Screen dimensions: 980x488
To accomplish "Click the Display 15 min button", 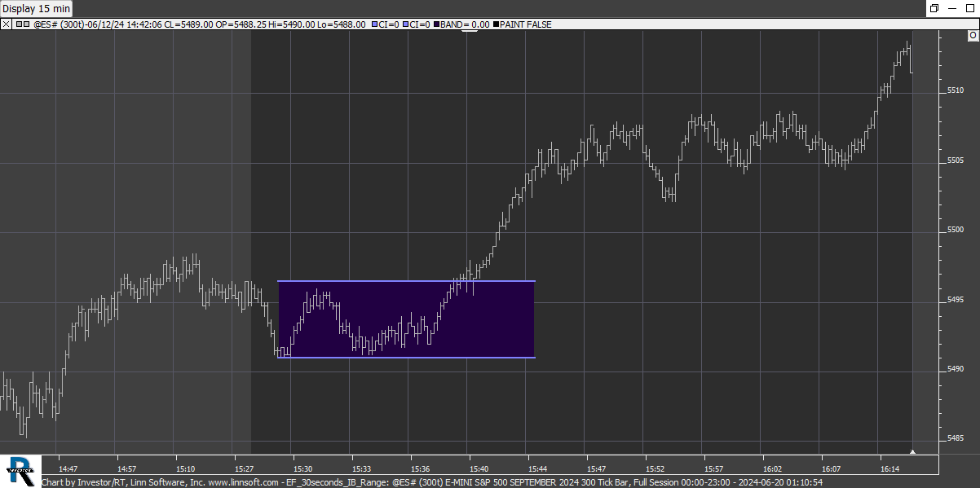I will 38,8.
